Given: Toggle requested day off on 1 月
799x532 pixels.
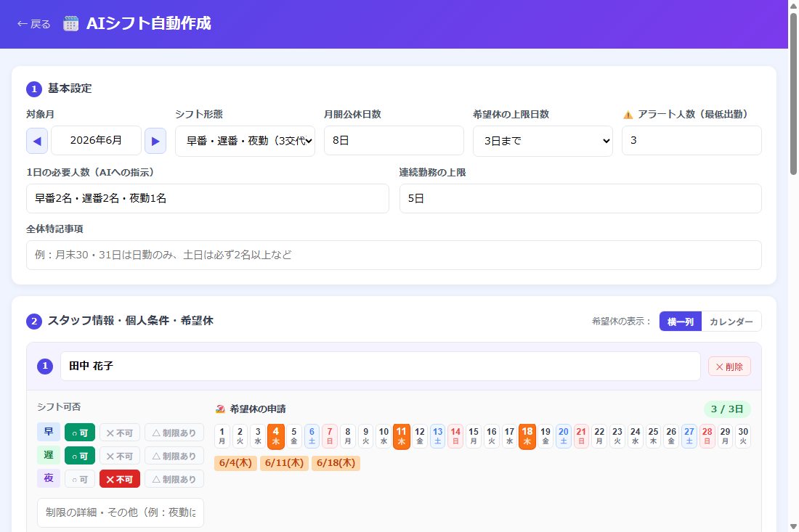Looking at the screenshot, I should 222,436.
